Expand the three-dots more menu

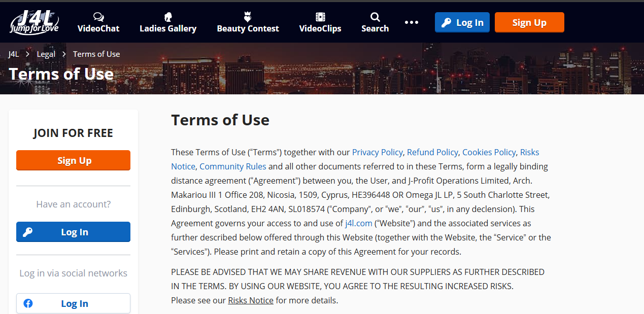tap(412, 22)
